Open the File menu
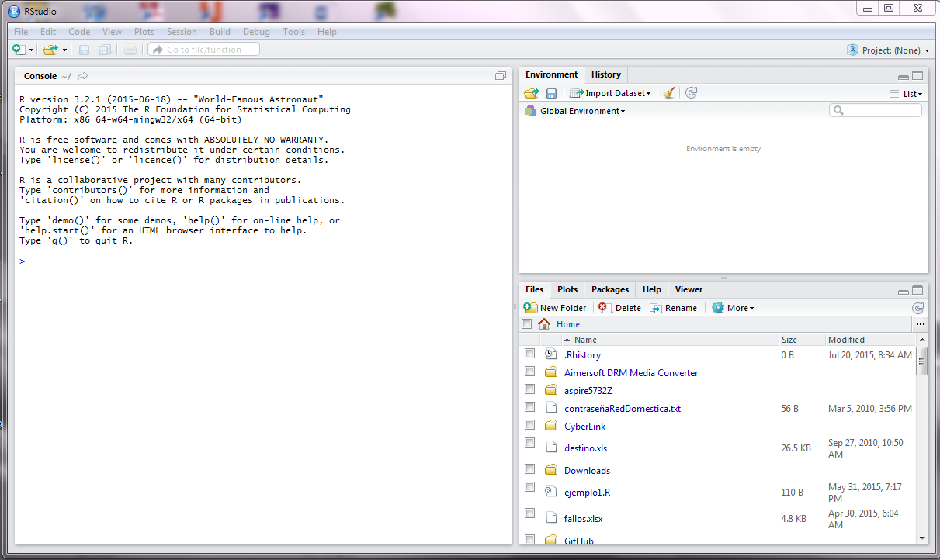 point(21,32)
